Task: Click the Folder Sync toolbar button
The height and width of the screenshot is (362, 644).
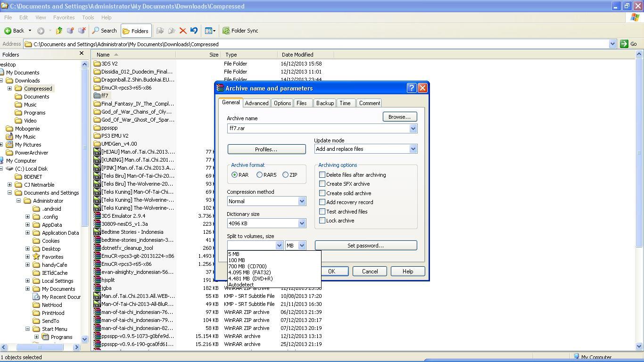Action: pyautogui.click(x=240, y=31)
